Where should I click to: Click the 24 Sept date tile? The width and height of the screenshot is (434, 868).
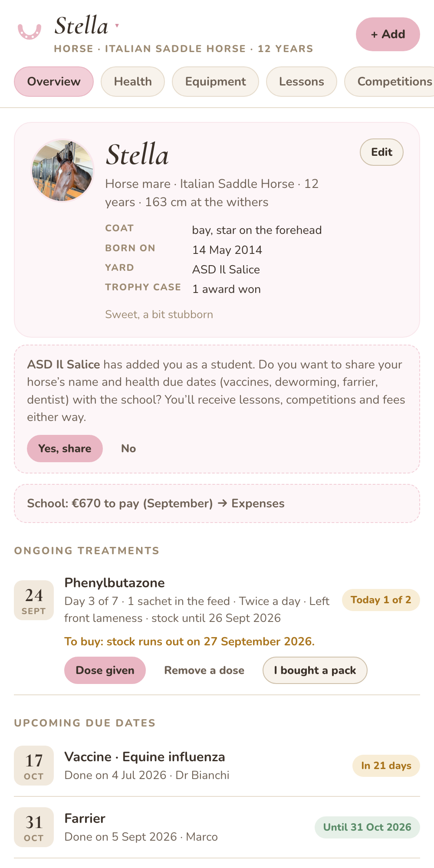[x=34, y=600]
